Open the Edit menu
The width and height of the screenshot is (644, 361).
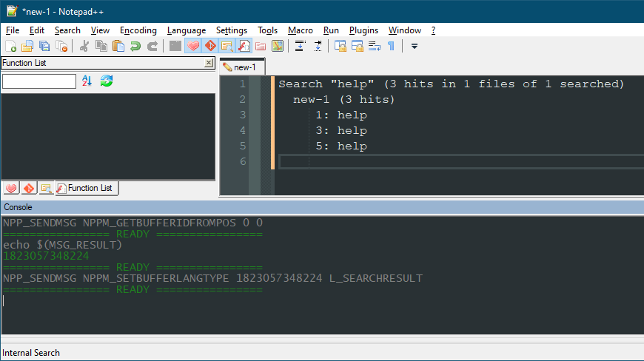pos(36,30)
